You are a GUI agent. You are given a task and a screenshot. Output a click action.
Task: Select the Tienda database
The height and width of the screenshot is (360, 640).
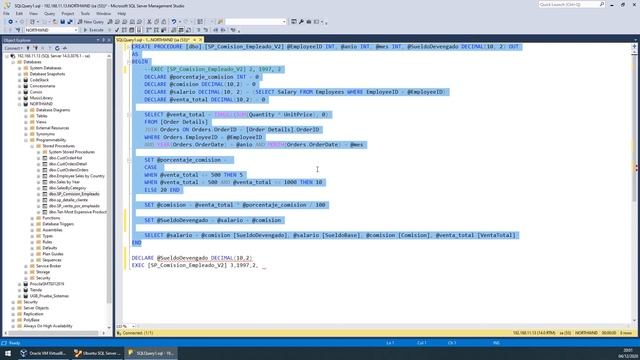[36, 290]
